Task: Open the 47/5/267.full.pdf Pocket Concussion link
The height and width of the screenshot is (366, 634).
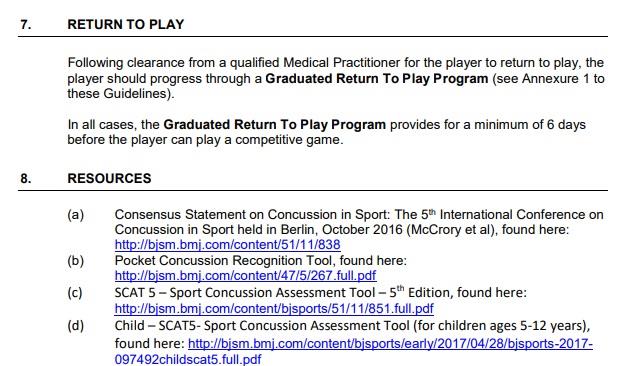Action: (245, 276)
